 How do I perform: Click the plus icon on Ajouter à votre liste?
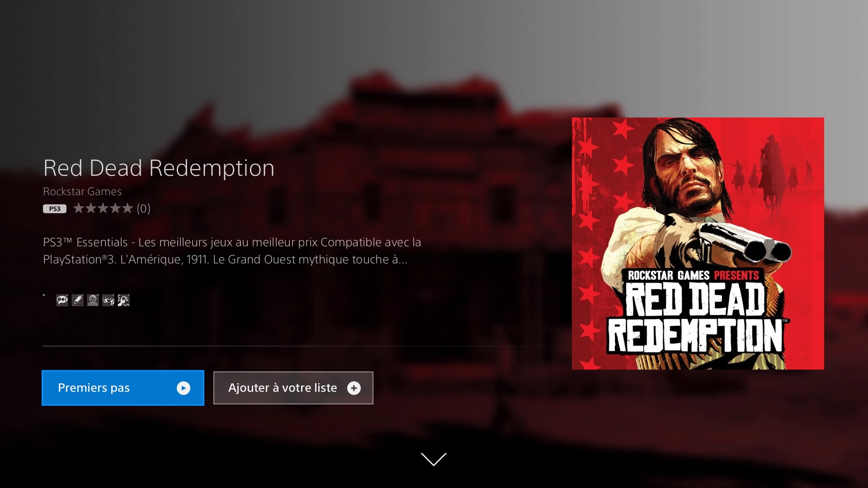point(354,388)
